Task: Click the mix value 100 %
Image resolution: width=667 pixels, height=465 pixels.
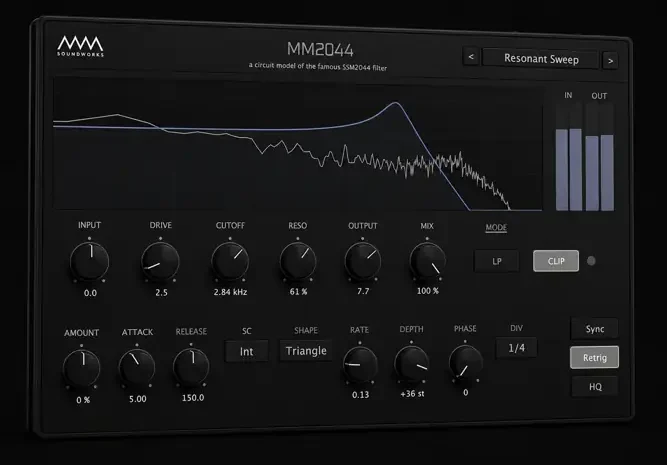Action: (x=428, y=291)
